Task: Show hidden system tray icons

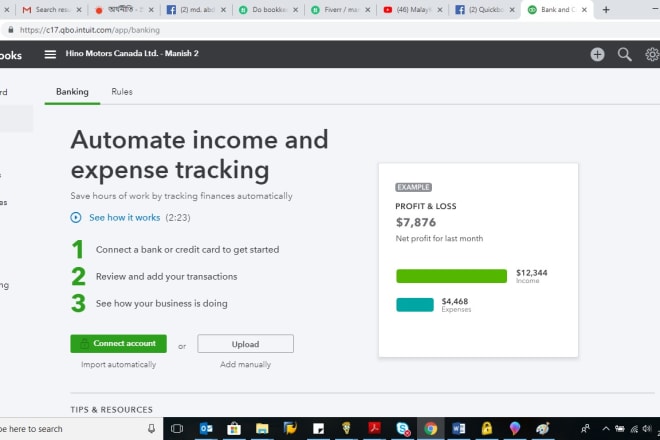Action: click(606, 429)
